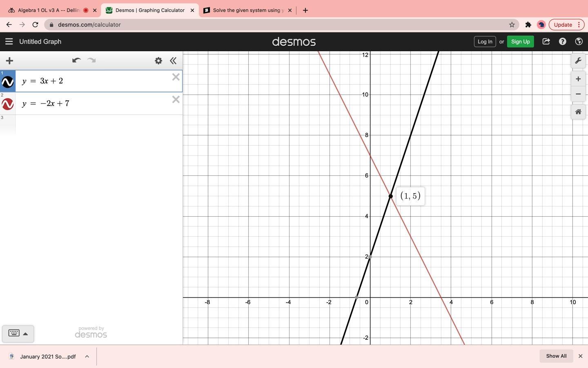Screen dimensions: 588x368
Task: Reset graph to default home view
Action: click(578, 112)
